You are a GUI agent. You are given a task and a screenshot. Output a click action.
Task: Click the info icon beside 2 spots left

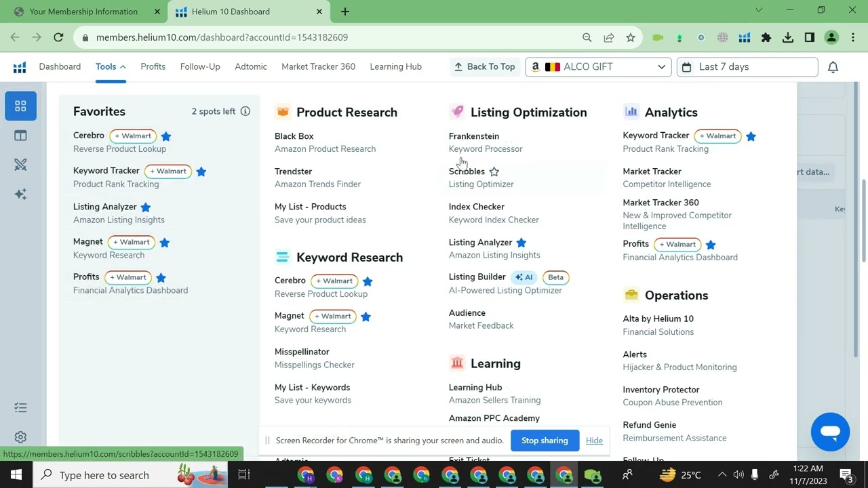pyautogui.click(x=245, y=111)
